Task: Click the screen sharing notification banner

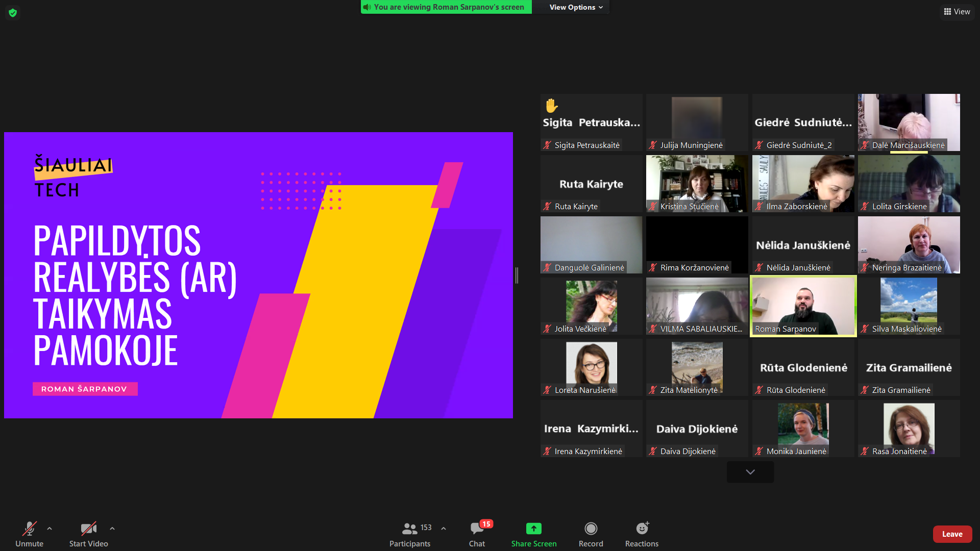Action: 446,7
